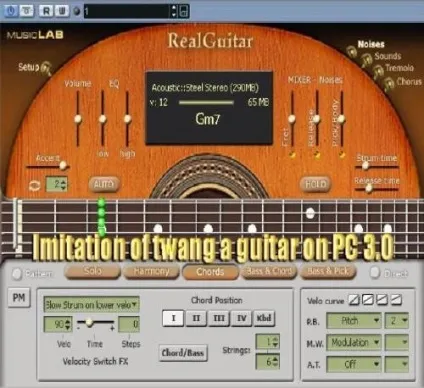Select the Sounds knob icon
This screenshot has width=424, height=388.
(366, 60)
